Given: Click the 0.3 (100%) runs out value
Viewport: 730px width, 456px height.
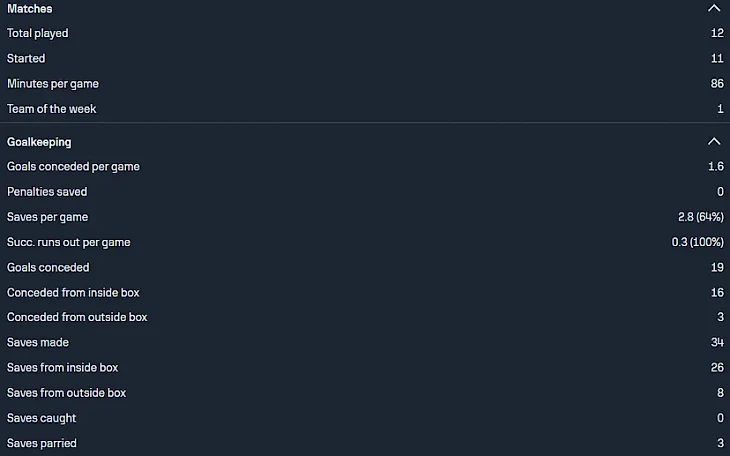Looking at the screenshot, I should pyautogui.click(x=697, y=242).
